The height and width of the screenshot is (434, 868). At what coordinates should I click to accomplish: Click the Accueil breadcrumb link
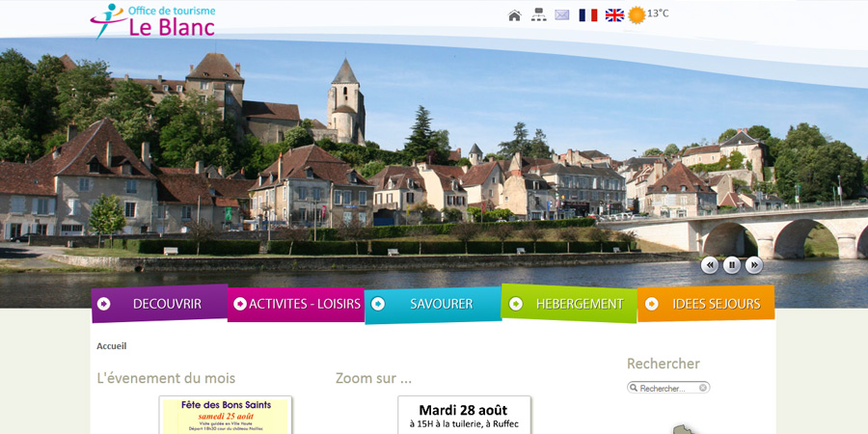(111, 346)
